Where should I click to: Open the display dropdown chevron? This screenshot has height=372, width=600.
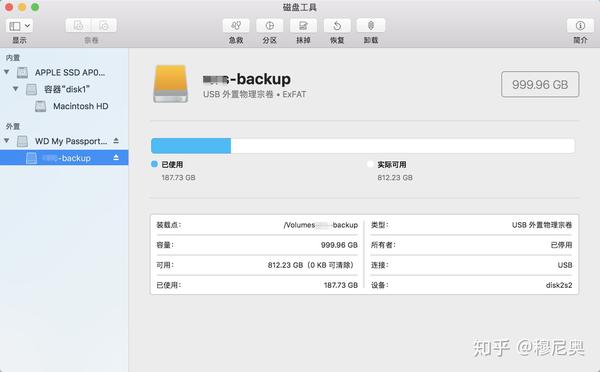(28, 26)
